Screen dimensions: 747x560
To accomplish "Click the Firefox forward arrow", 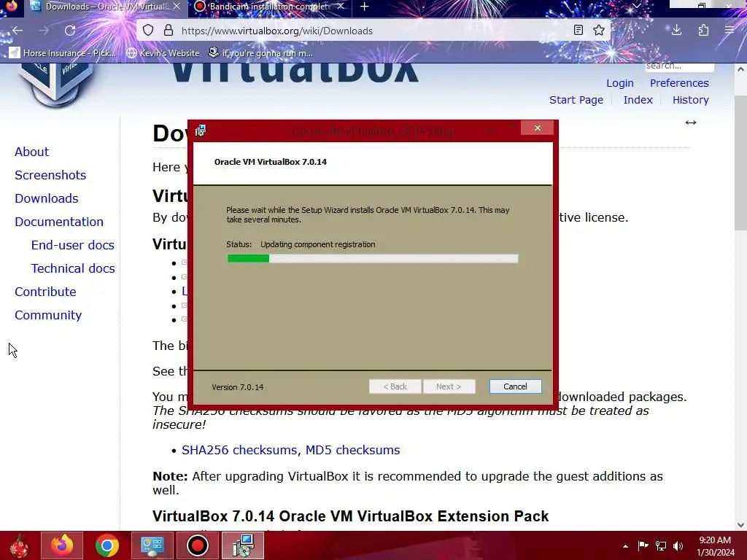I will click(x=44, y=31).
